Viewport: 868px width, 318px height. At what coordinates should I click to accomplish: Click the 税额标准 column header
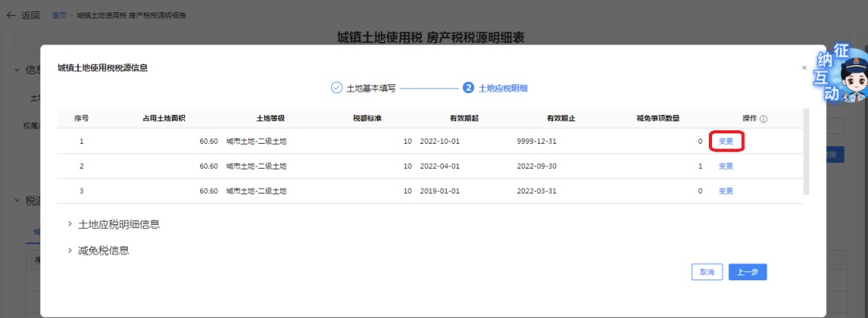point(367,118)
